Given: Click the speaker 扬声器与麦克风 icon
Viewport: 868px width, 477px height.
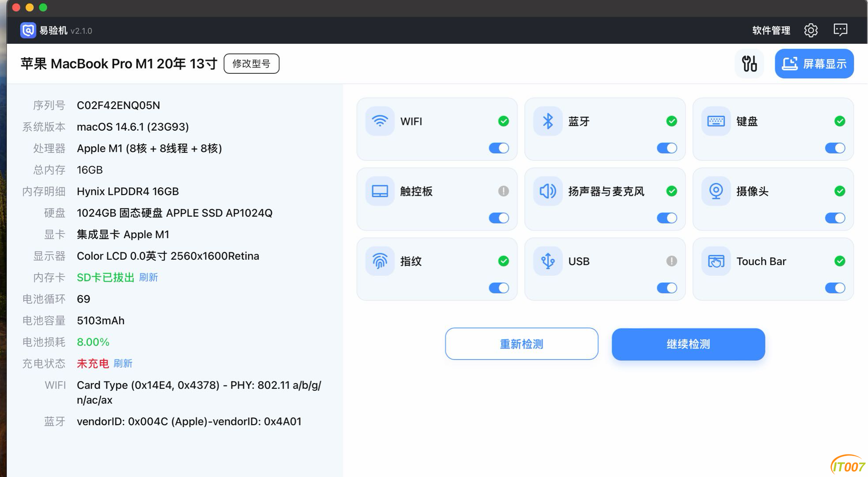Looking at the screenshot, I should (x=548, y=191).
